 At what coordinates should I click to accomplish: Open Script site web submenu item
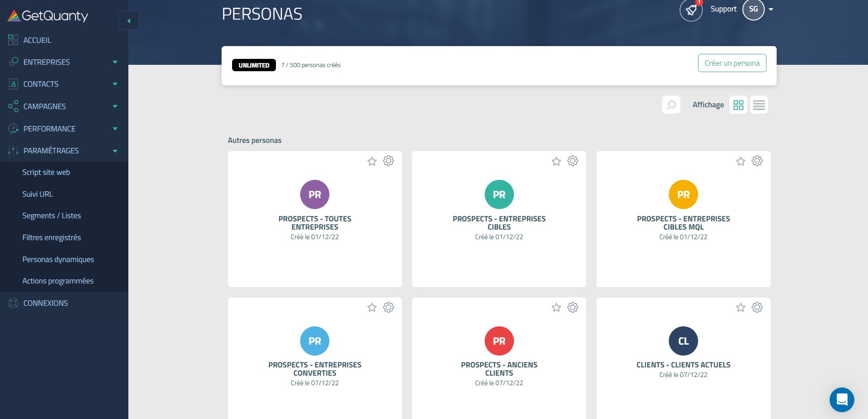(46, 172)
